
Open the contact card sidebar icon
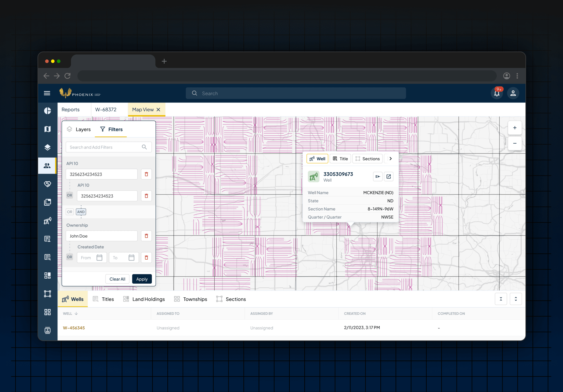(x=48, y=330)
